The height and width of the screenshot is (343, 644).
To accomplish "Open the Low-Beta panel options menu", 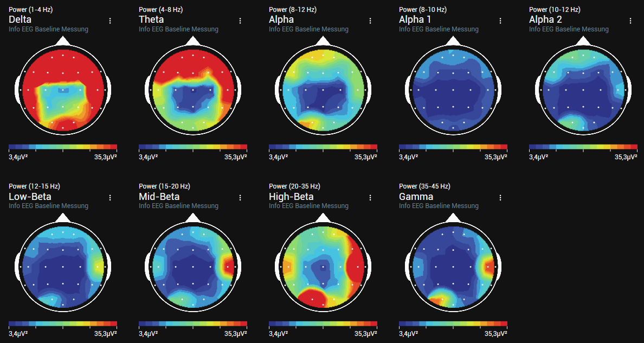I will (110, 197).
